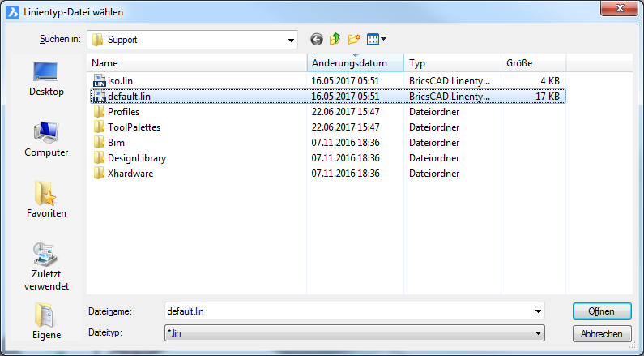This screenshot has height=356, width=644.
Task: Open Favoriten in the places sidebar
Action: [x=46, y=199]
